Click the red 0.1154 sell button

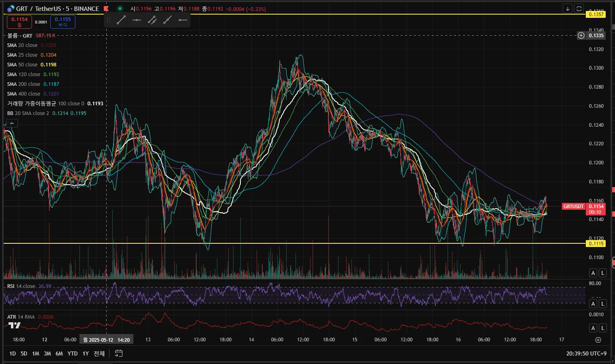[x=19, y=22]
